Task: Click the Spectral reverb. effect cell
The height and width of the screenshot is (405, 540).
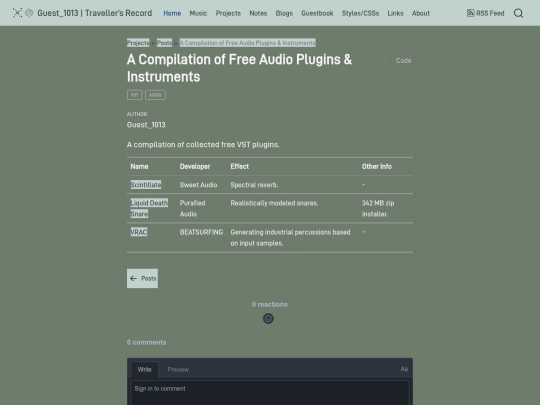Action: coord(254,185)
